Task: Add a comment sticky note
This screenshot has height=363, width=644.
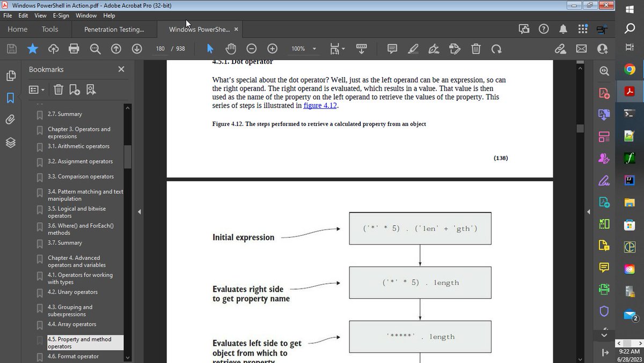Action: tap(392, 49)
